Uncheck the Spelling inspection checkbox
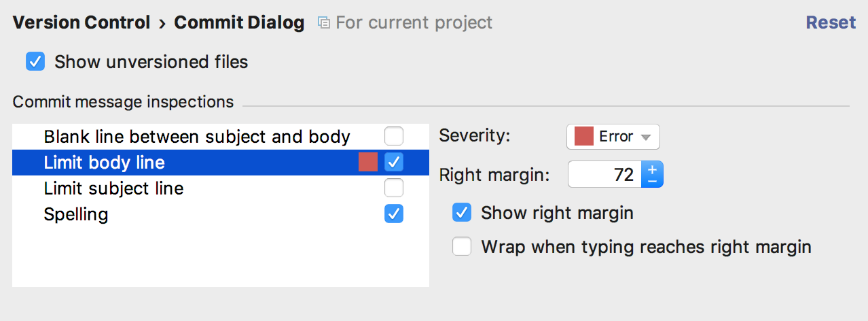868x321 pixels. coord(394,214)
